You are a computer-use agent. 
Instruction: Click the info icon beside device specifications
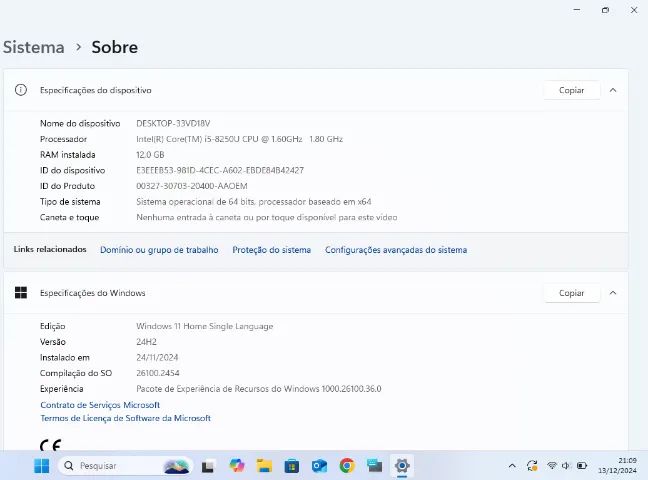(x=21, y=90)
